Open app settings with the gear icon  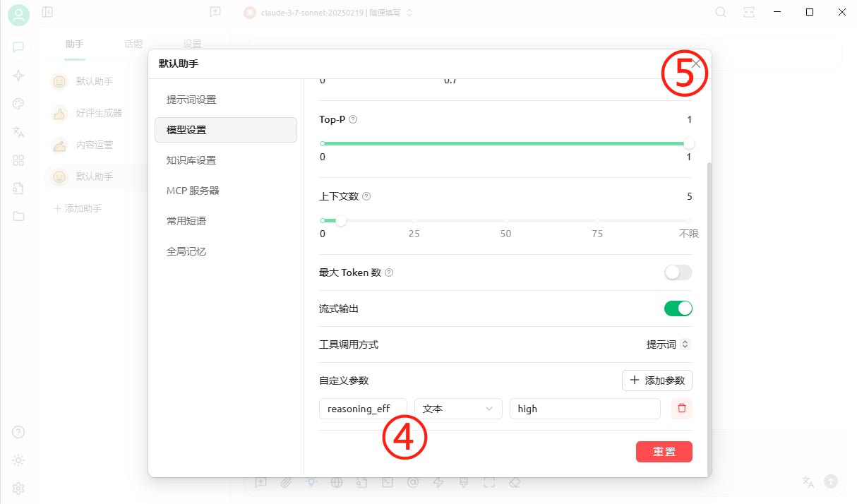18,488
